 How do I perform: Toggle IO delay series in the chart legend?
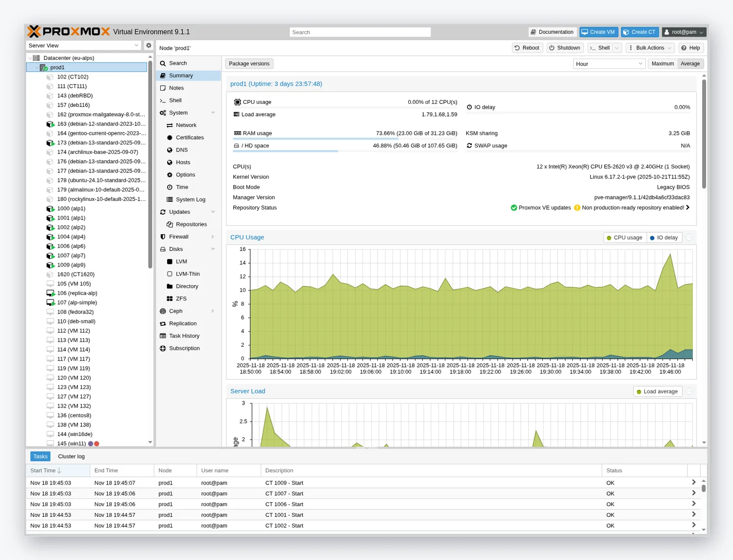click(x=664, y=238)
